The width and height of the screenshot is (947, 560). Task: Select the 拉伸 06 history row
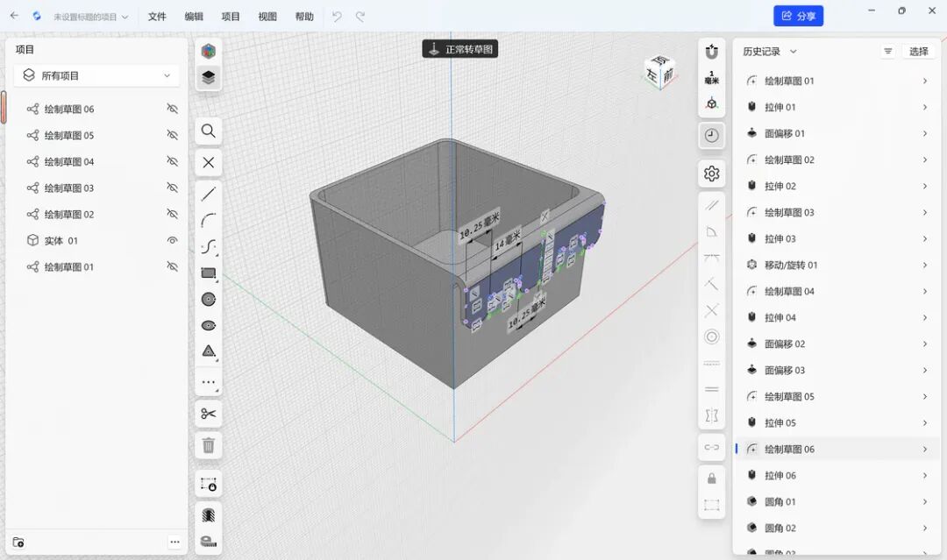837,476
